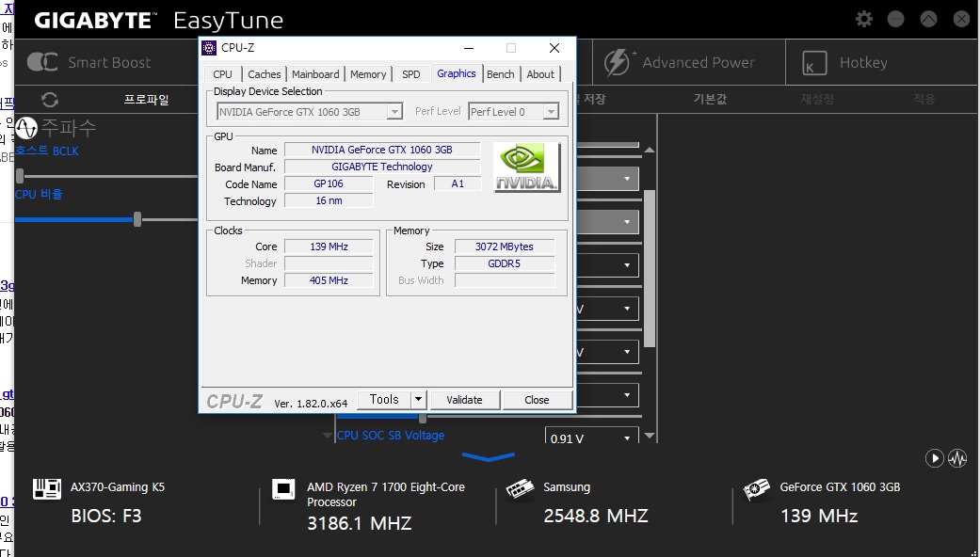The height and width of the screenshot is (557, 980).
Task: Expand the Tools dropdown arrow in CPU-Z
Action: (419, 400)
